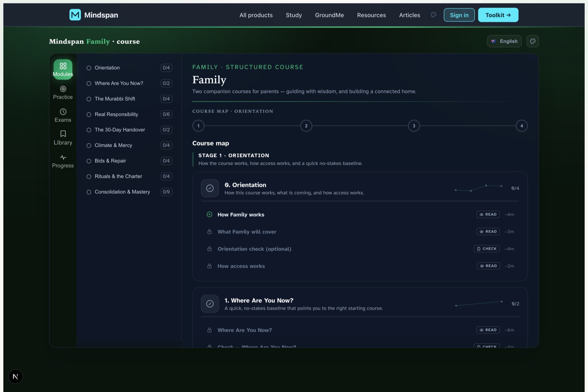Select The 30-Day Handover module circle
This screenshot has width=588, height=392.
pos(89,130)
